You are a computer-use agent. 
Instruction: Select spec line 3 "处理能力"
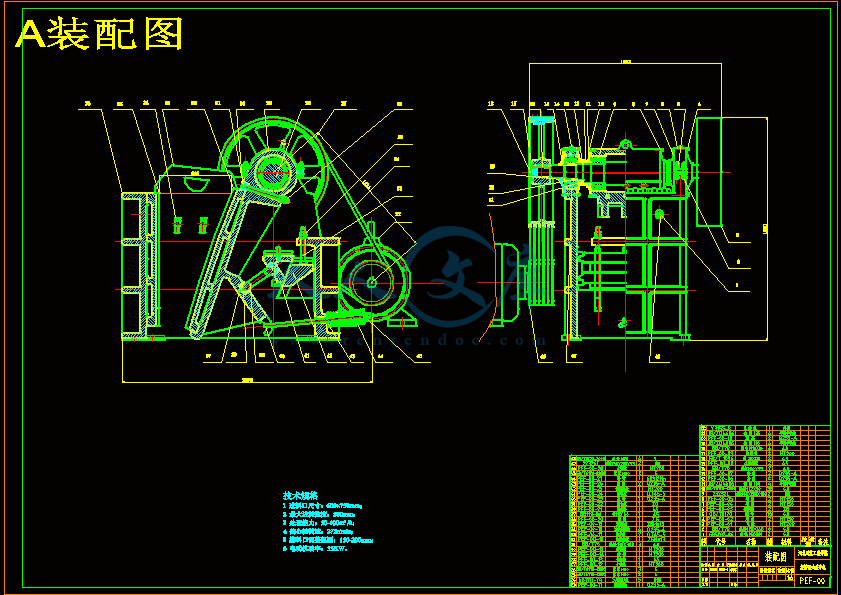click(319, 522)
